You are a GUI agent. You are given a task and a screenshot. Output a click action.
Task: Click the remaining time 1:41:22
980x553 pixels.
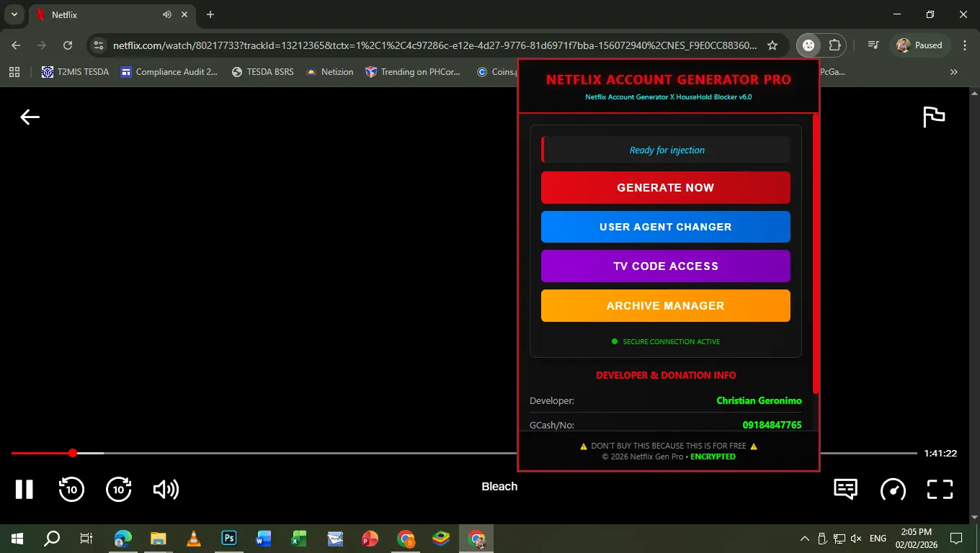click(x=940, y=453)
